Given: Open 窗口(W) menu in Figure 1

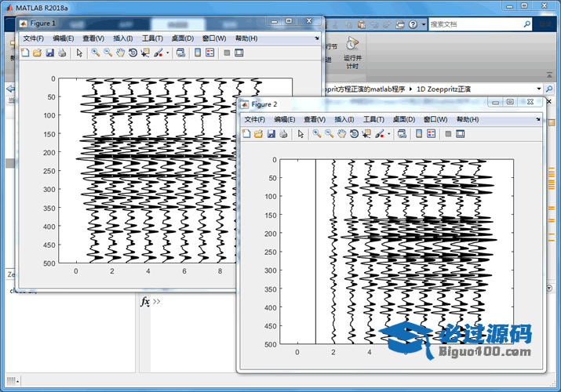Looking at the screenshot, I should point(214,38).
